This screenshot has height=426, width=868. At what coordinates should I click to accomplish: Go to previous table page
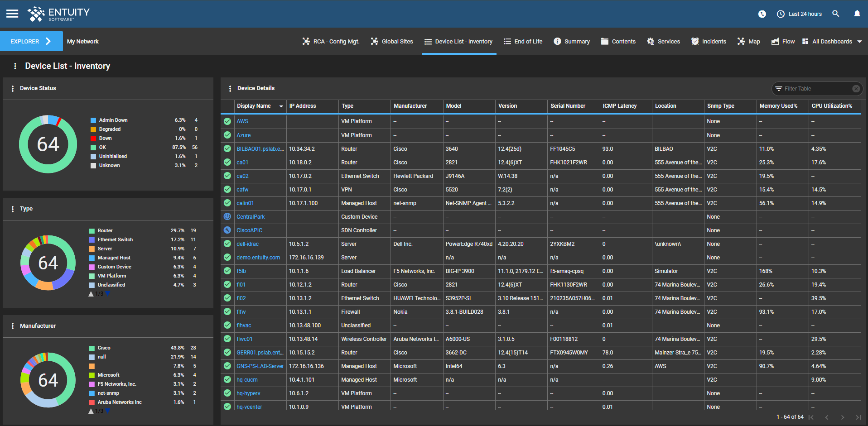click(827, 417)
